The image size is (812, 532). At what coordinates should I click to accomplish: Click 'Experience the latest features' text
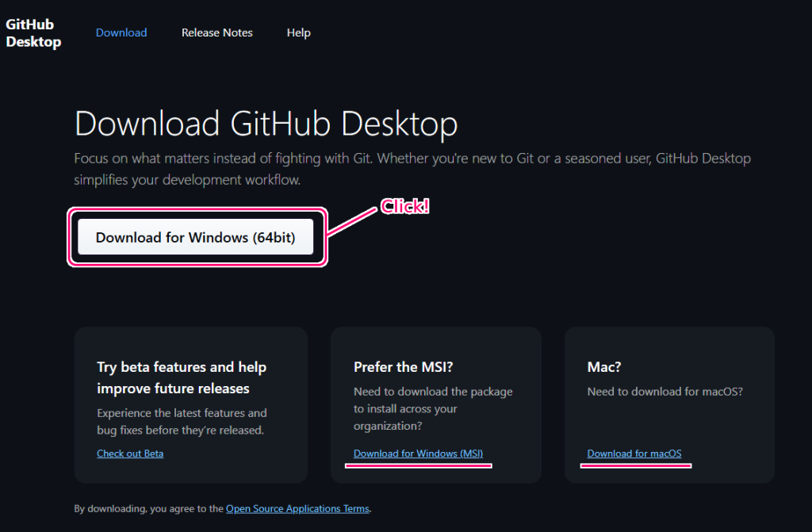(182, 422)
